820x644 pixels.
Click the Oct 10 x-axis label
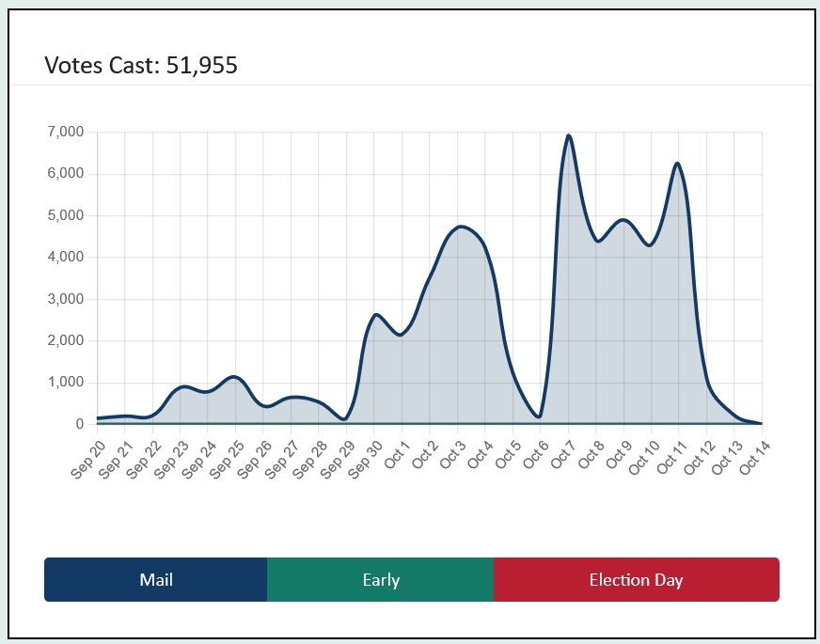pyautogui.click(x=644, y=458)
